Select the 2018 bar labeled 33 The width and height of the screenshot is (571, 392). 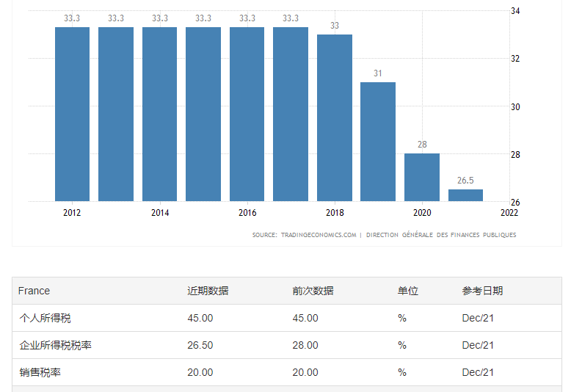point(335,117)
